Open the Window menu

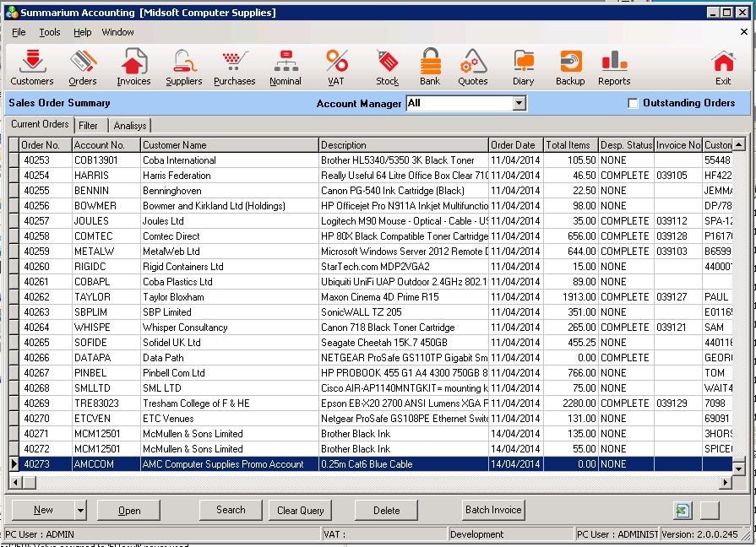[x=117, y=32]
